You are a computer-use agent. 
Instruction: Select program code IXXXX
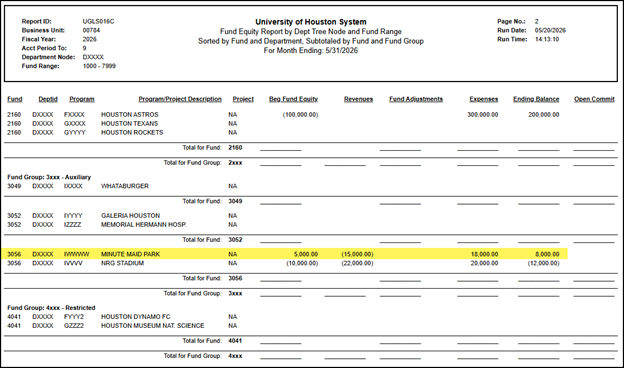point(73,186)
